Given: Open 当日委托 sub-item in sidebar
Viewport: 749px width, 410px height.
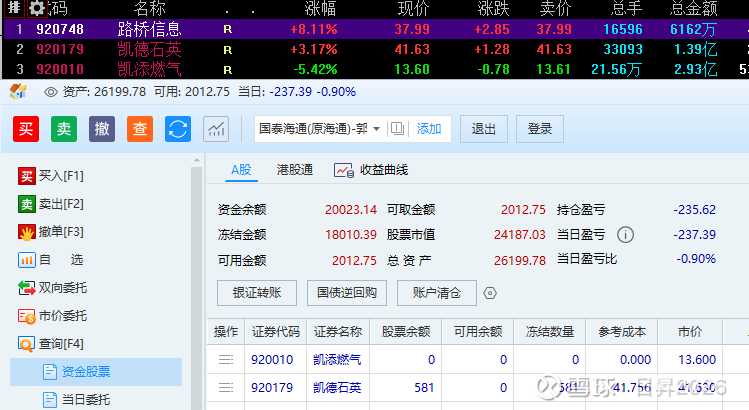Looking at the screenshot, I should coord(76,399).
